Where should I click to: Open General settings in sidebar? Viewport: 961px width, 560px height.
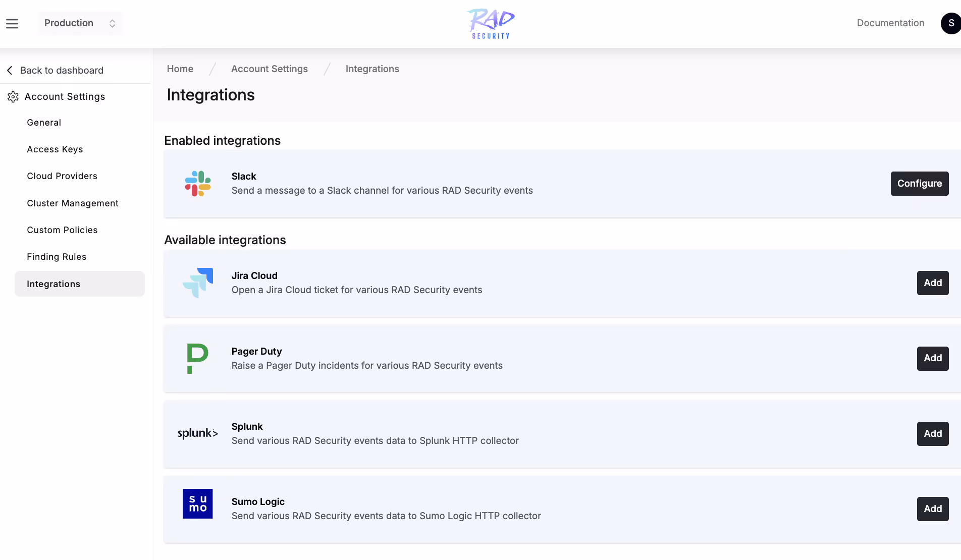(x=44, y=123)
